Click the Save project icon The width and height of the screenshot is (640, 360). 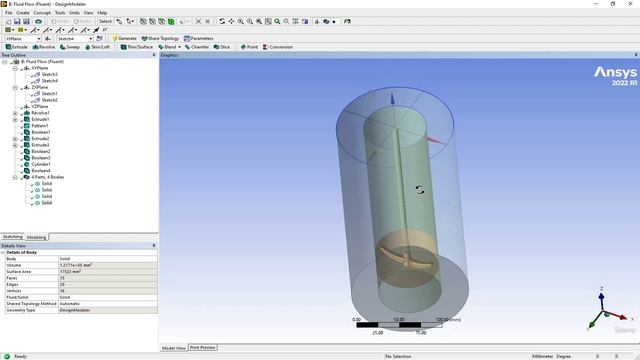(x=17, y=21)
